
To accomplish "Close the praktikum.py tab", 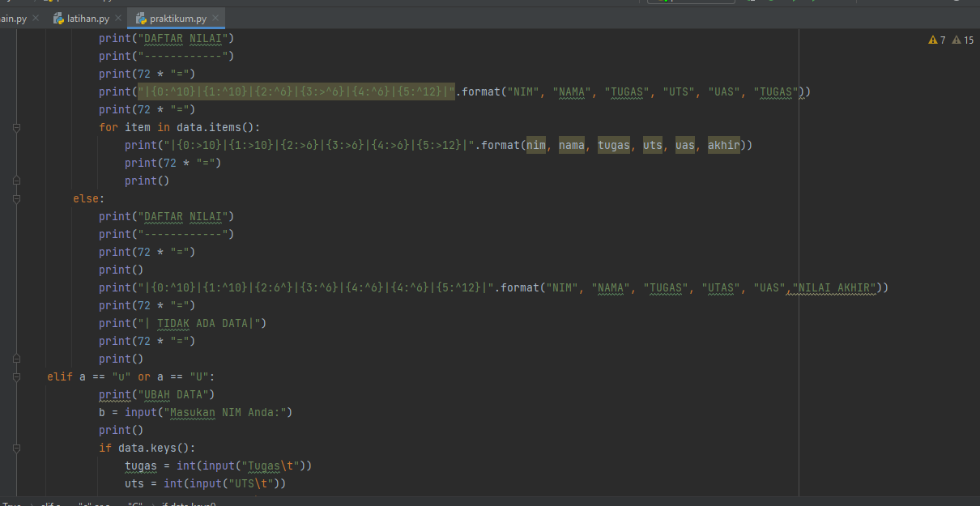I will (216, 18).
